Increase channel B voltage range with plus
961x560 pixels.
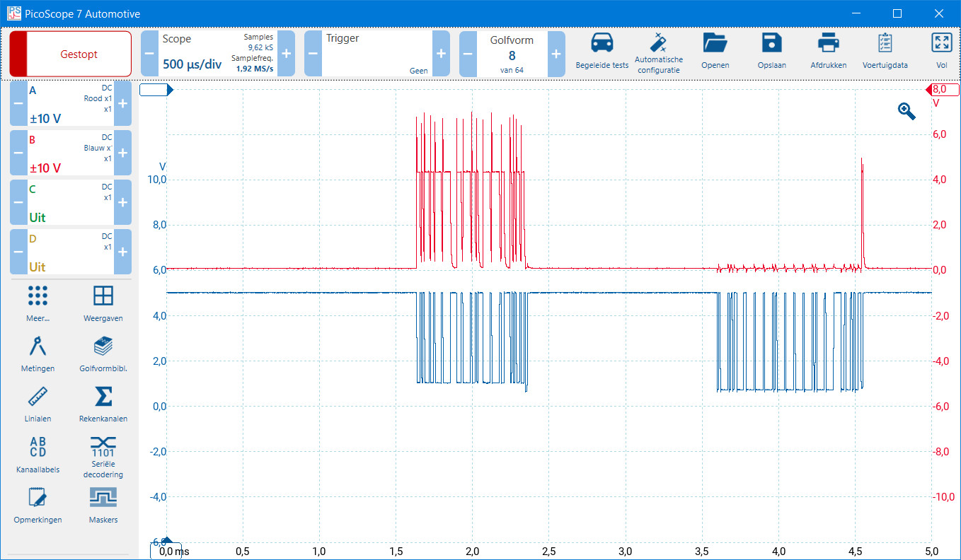pyautogui.click(x=122, y=153)
